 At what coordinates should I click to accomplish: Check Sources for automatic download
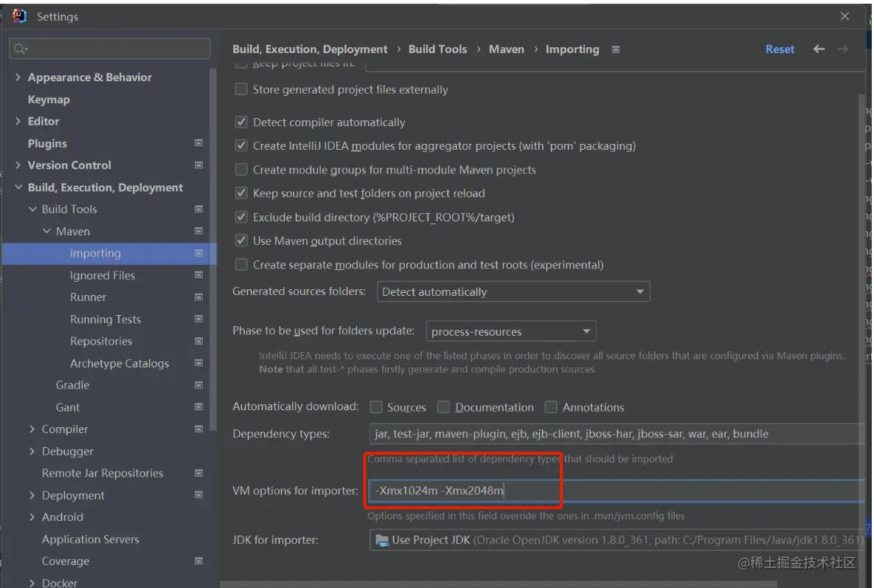click(376, 407)
